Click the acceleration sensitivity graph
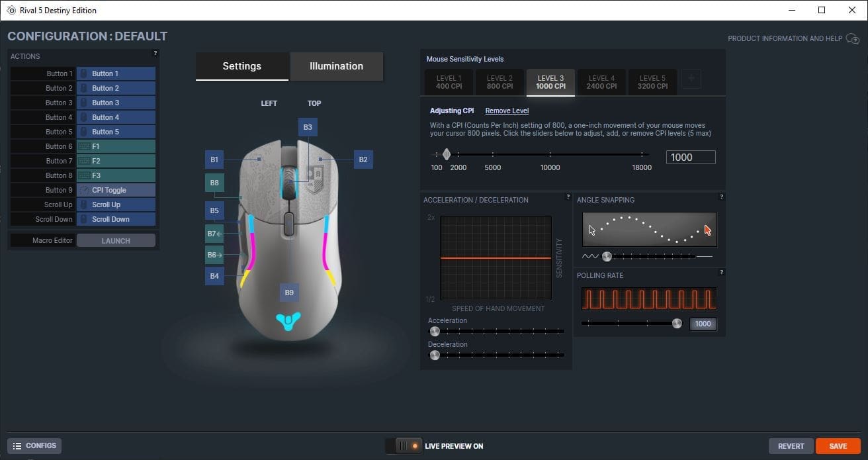This screenshot has height=460, width=868. pos(496,258)
